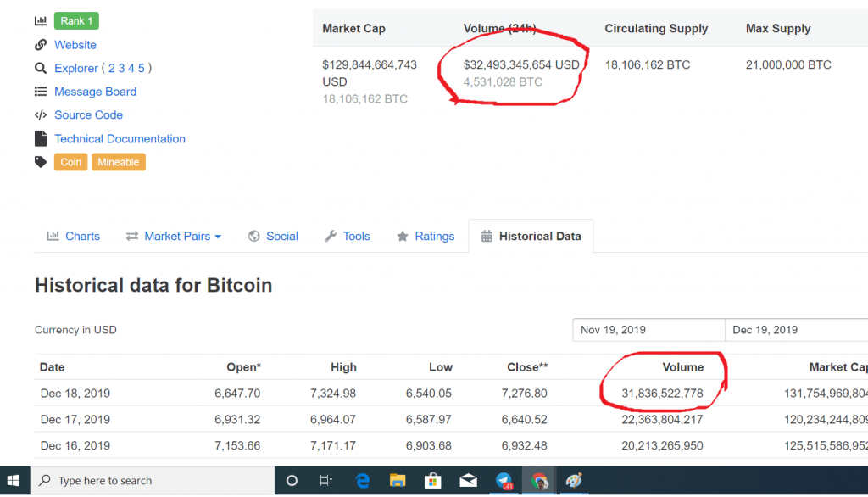This screenshot has height=497, width=868.
Task: Open the Technical Documentation link
Action: click(x=120, y=139)
